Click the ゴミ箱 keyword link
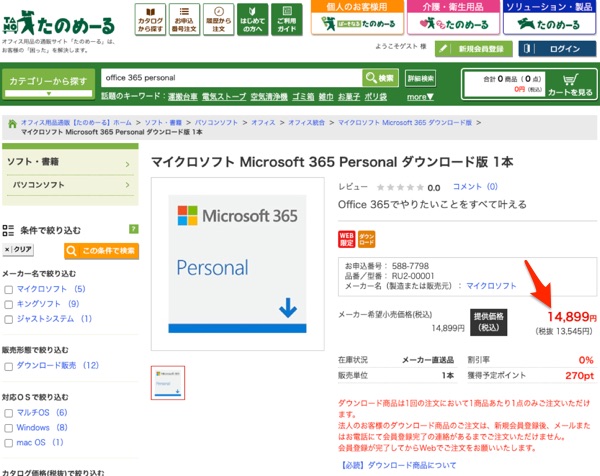 pos(303,97)
